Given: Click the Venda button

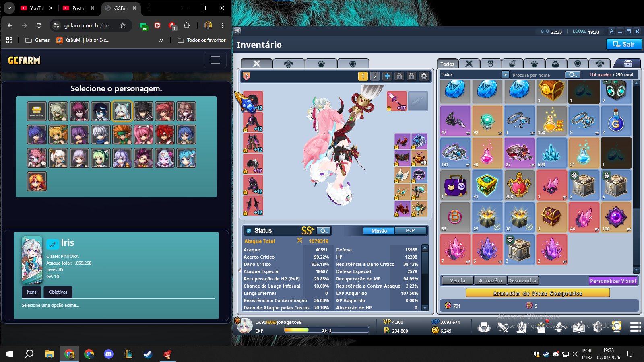Looking at the screenshot, I should click(x=458, y=280).
